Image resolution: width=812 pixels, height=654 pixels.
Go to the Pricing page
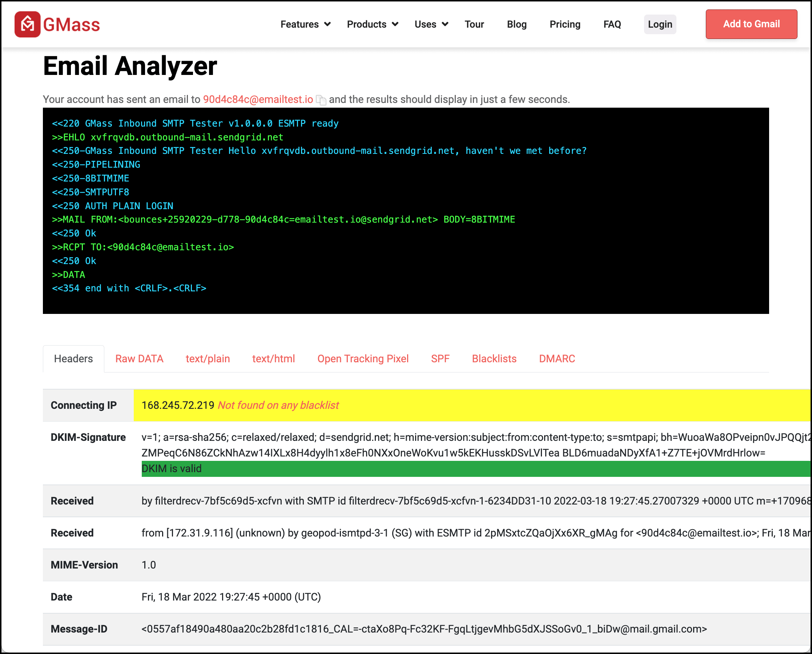[565, 24]
